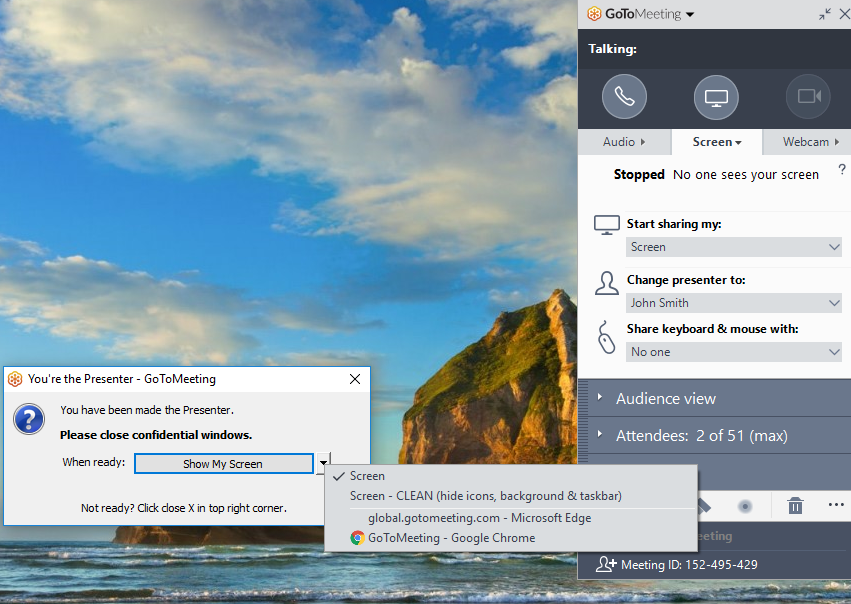Select the spotlight drawing tool icon

(x=745, y=506)
